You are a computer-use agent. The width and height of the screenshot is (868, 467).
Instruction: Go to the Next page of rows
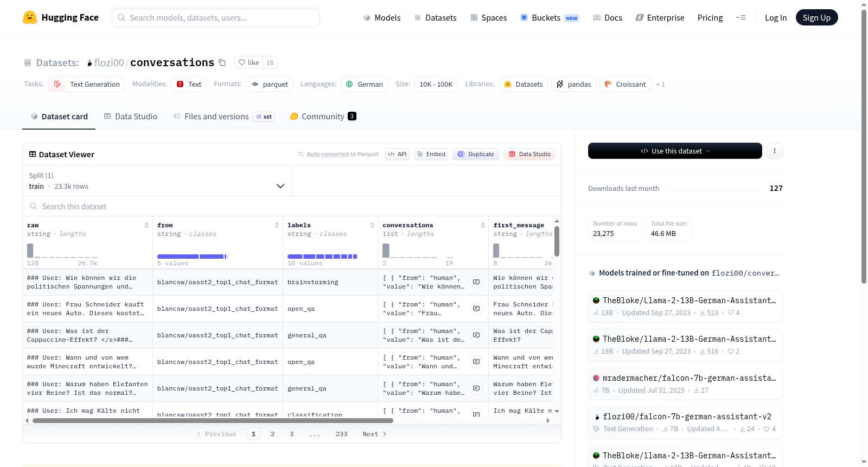pos(374,434)
